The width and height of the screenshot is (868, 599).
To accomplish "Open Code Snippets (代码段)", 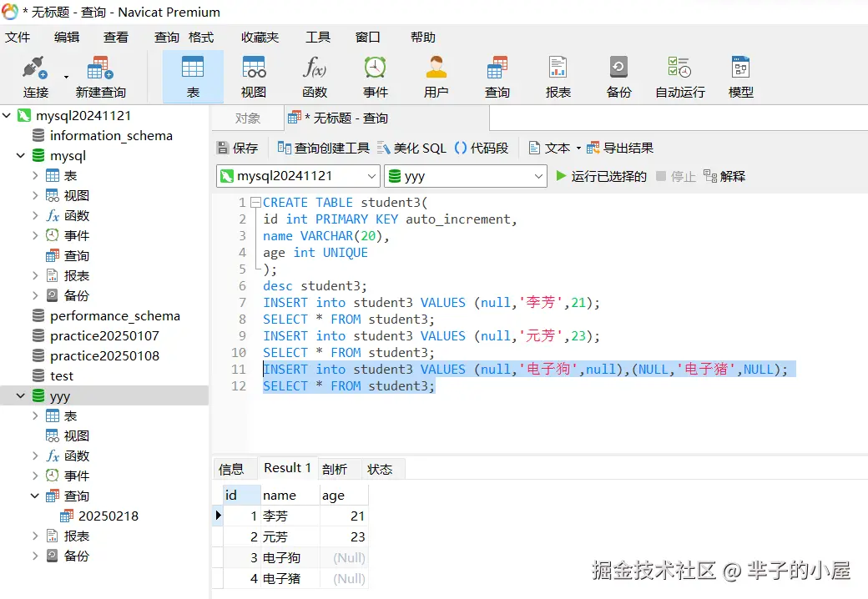I will pyautogui.click(x=481, y=148).
